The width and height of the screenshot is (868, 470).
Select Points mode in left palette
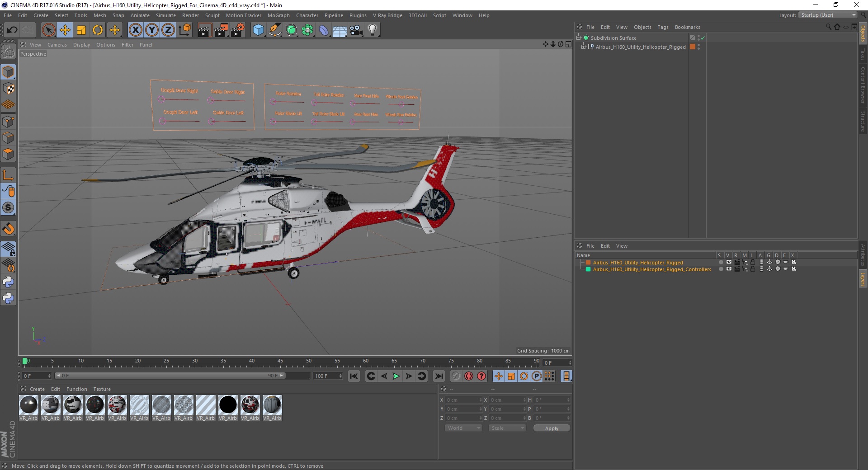[x=8, y=122]
